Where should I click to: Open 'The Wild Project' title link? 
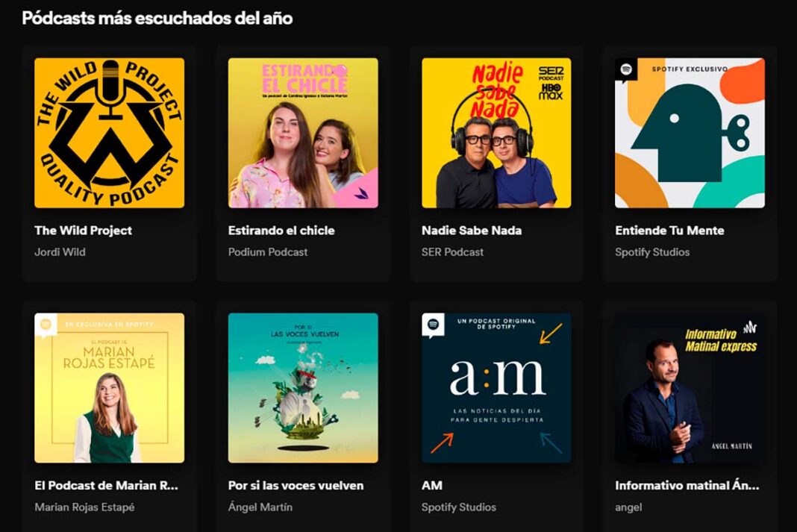click(84, 230)
